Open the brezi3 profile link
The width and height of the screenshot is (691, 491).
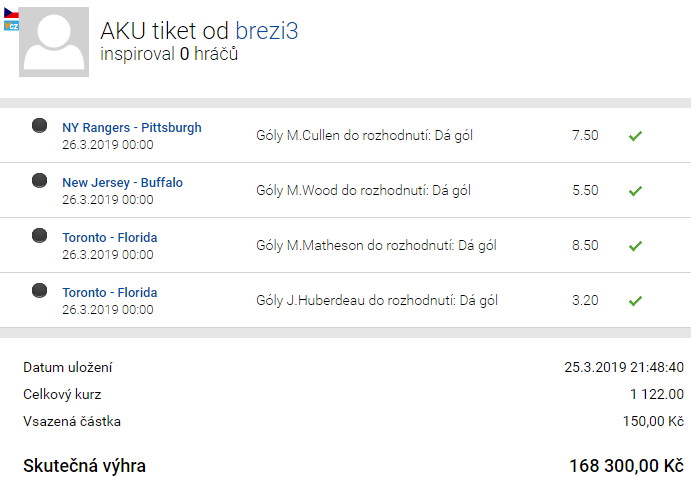pyautogui.click(x=267, y=31)
